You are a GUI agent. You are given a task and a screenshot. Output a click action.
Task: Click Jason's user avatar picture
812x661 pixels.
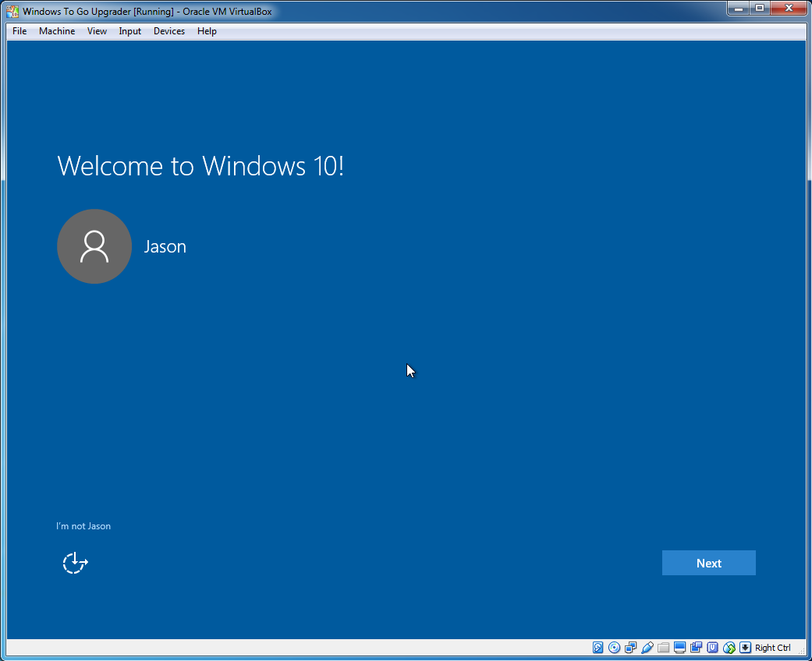(x=94, y=246)
